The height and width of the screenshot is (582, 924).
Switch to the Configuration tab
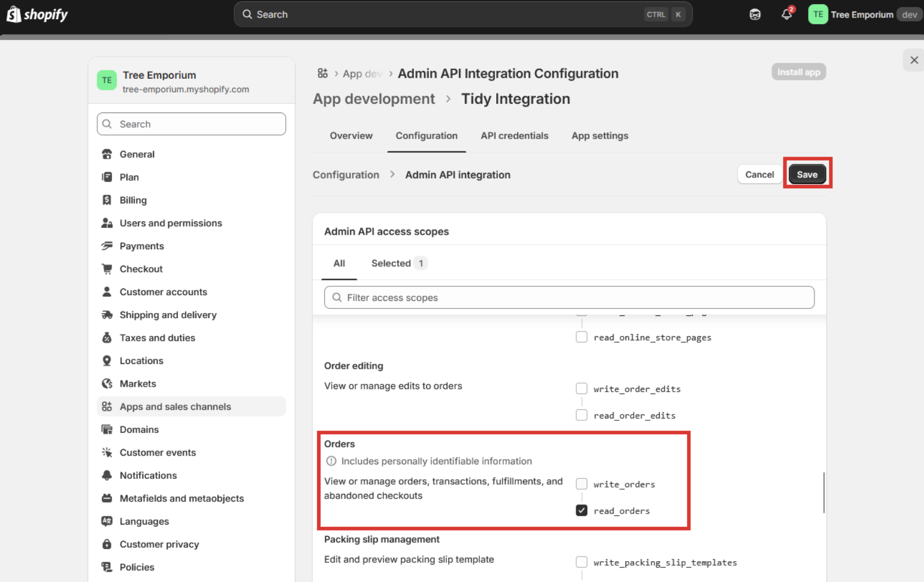pos(427,136)
